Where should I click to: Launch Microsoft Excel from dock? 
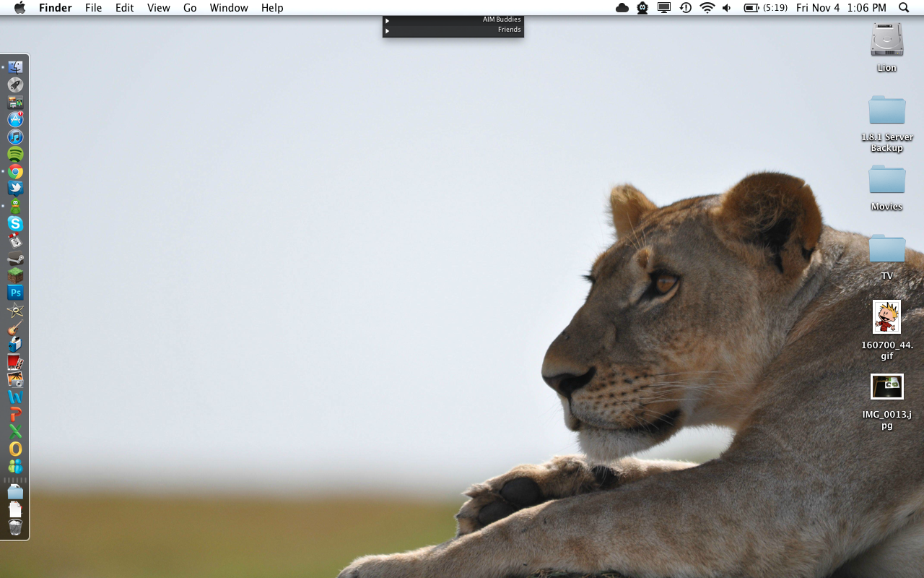15,431
